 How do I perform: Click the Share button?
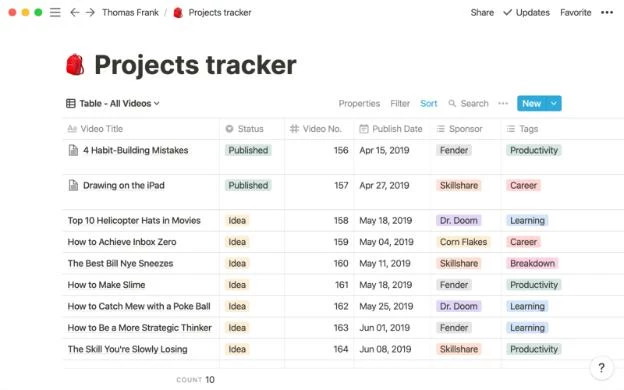click(482, 13)
